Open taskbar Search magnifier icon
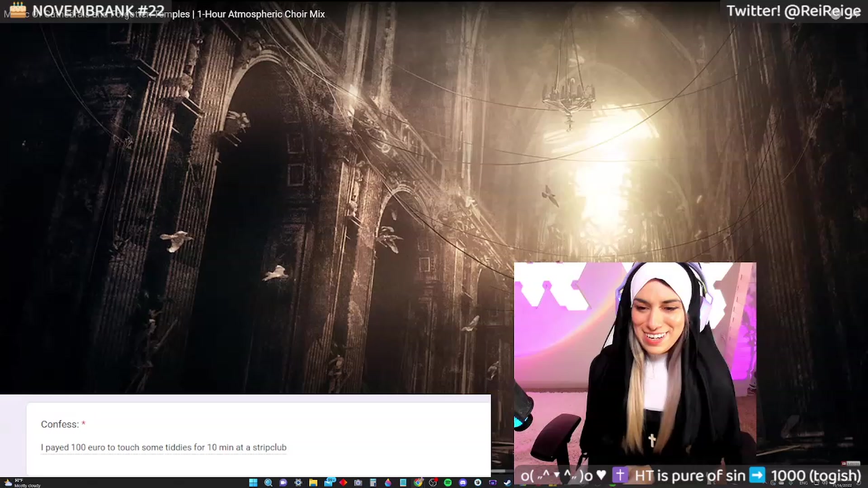 (x=268, y=483)
